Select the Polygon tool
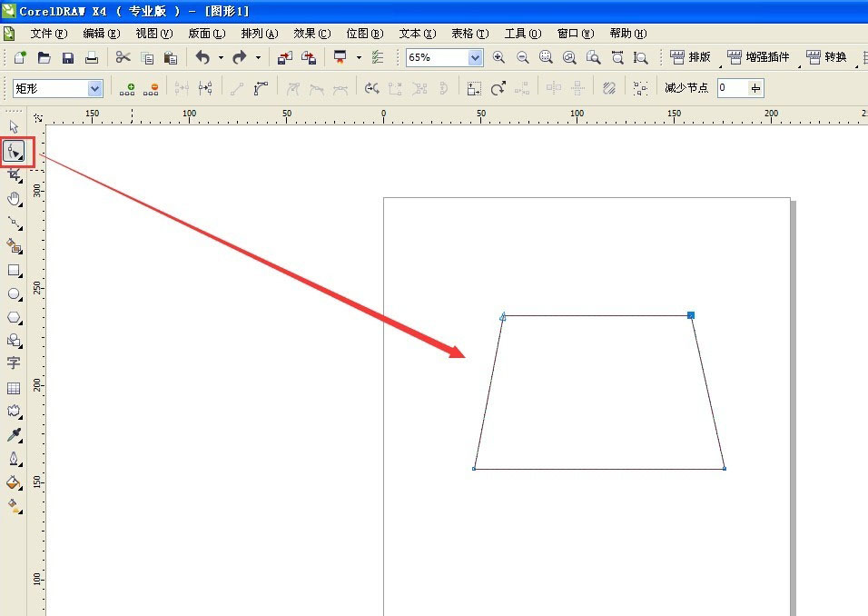This screenshot has height=616, width=868. pos(14,317)
